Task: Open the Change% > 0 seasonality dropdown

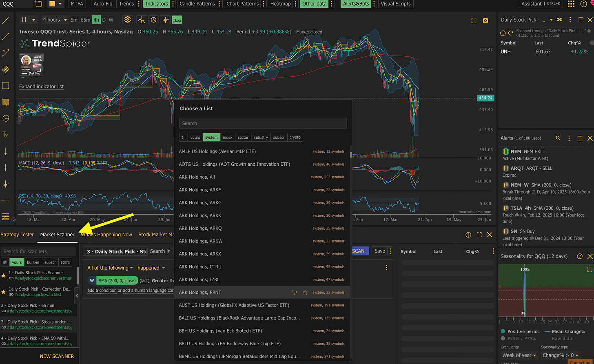Action: click(561, 355)
